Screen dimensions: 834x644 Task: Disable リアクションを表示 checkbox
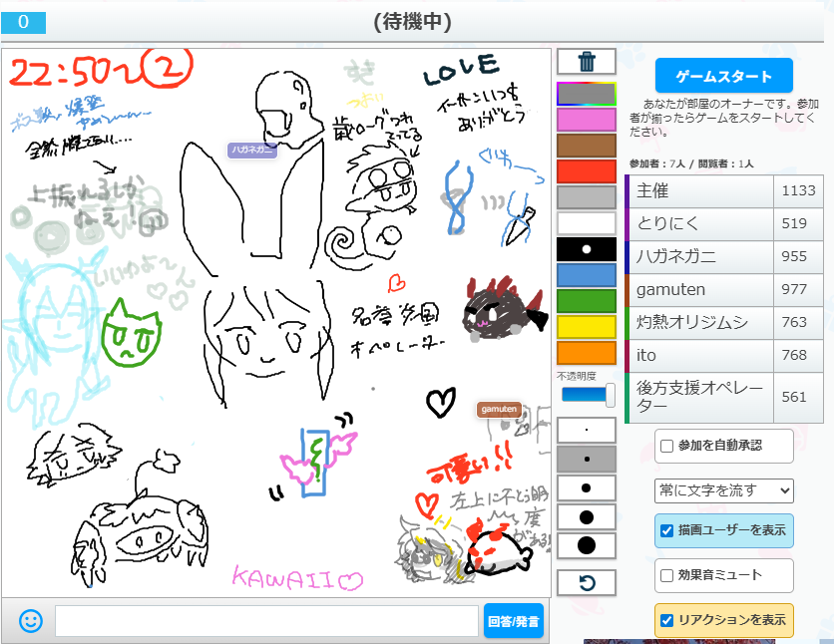pyautogui.click(x=667, y=620)
